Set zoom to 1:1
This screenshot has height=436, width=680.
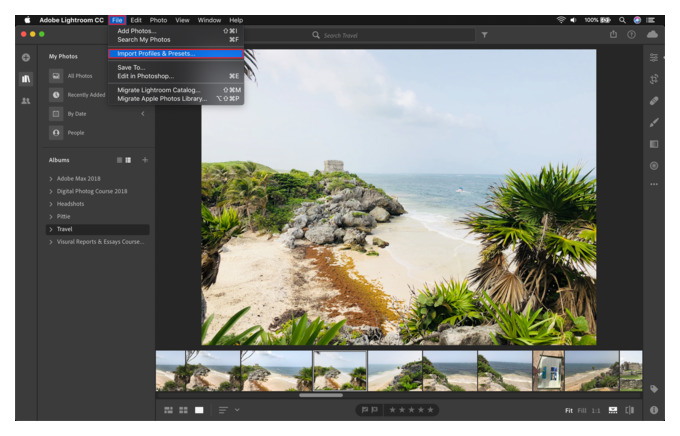pyautogui.click(x=596, y=410)
